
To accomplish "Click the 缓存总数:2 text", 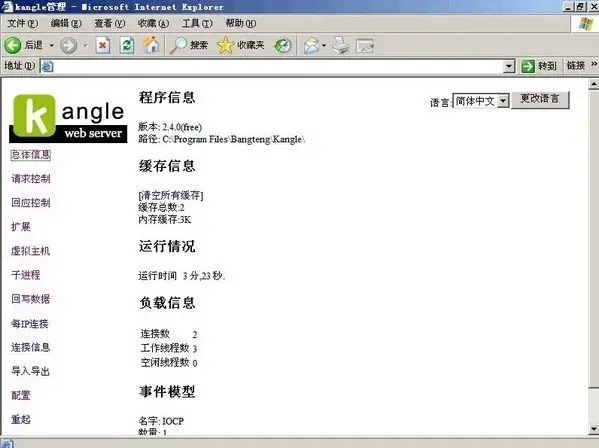I will (161, 207).
